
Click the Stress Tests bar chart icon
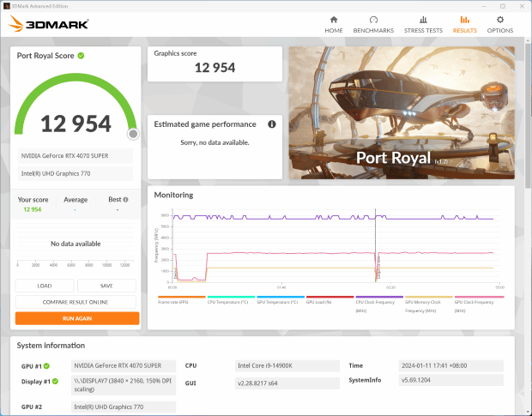click(x=423, y=20)
